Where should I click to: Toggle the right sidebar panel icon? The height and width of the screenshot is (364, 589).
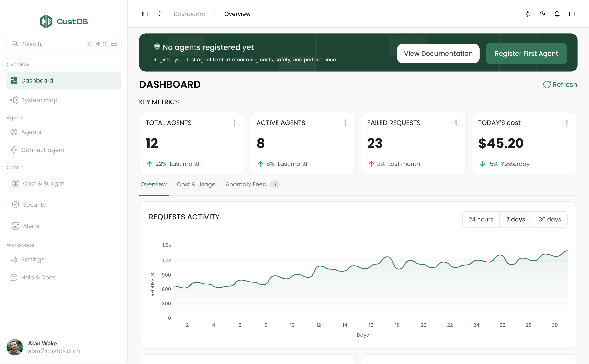pyautogui.click(x=572, y=14)
